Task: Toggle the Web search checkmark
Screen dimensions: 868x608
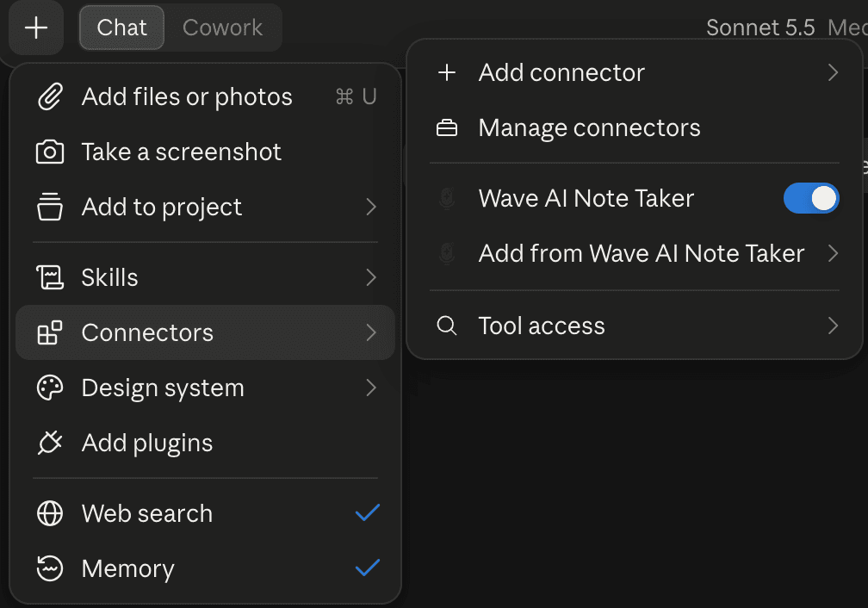Action: coord(368,512)
